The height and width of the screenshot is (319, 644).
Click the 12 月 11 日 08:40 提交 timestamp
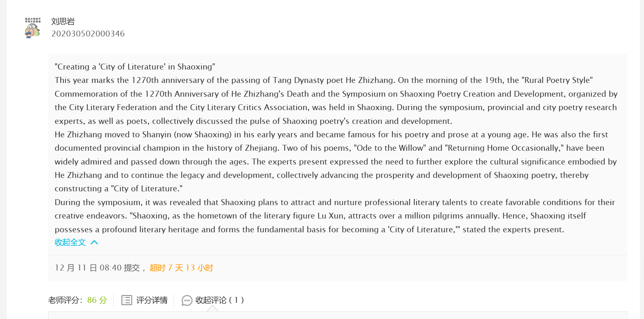(97, 268)
